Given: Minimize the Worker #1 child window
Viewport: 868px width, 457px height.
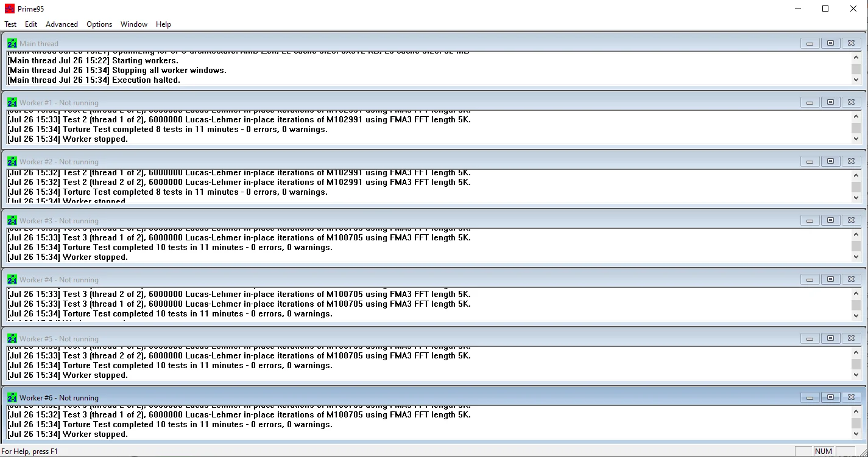Looking at the screenshot, I should (810, 102).
